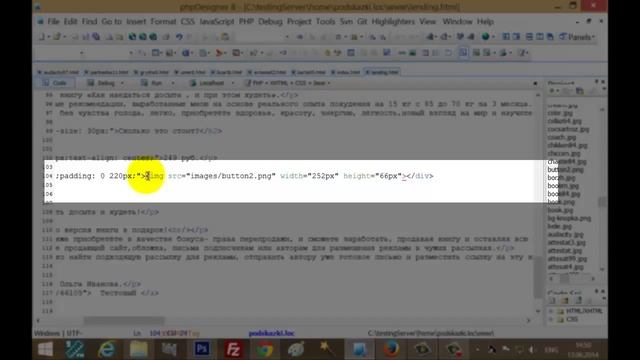Select the Code view button
This screenshot has height=360, width=640.
pyautogui.click(x=56, y=83)
